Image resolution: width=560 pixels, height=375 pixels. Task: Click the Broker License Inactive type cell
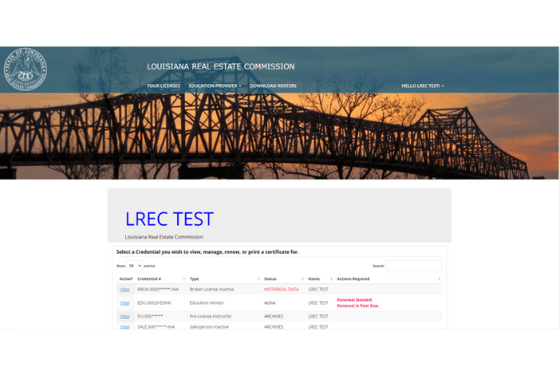pyautogui.click(x=212, y=289)
